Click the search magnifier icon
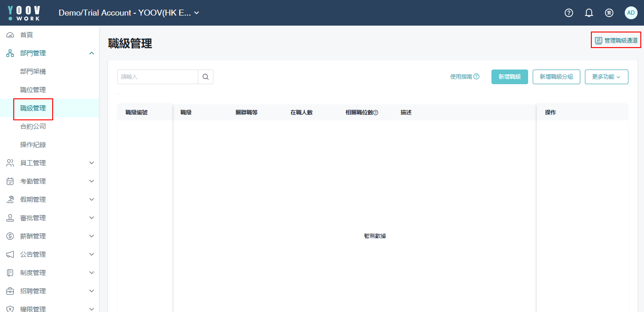 (x=206, y=77)
